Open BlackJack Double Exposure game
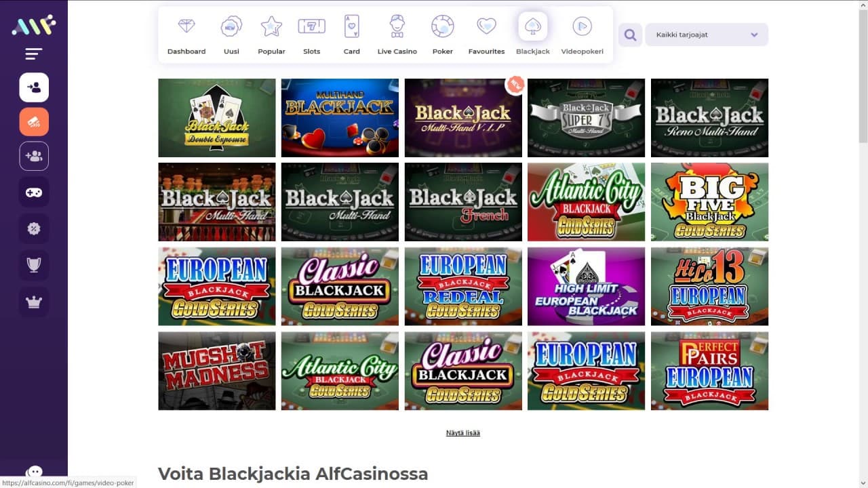This screenshot has width=868, height=488. click(x=217, y=118)
